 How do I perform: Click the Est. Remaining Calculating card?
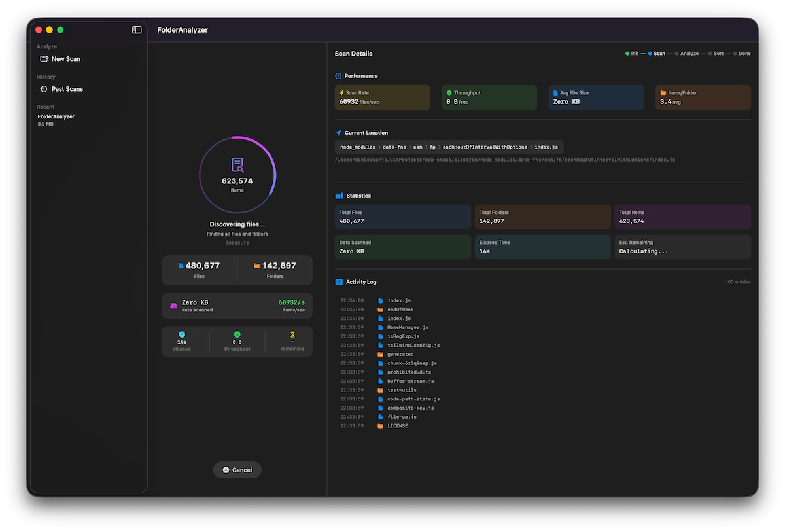[x=682, y=247]
